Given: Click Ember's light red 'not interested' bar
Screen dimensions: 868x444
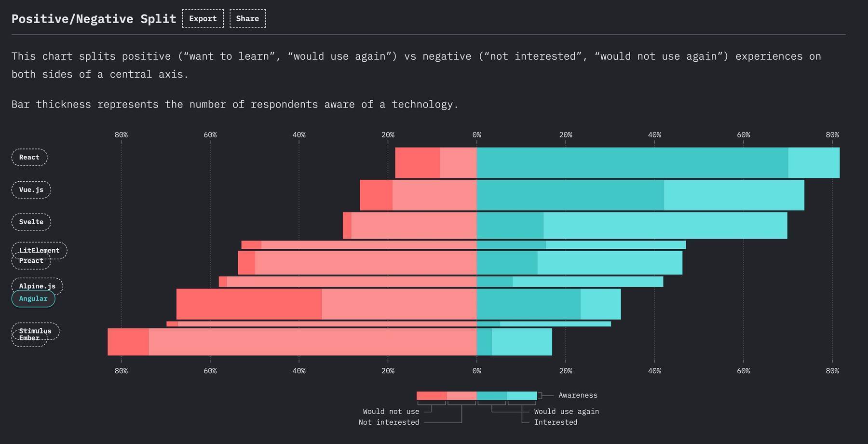Looking at the screenshot, I should 312,342.
